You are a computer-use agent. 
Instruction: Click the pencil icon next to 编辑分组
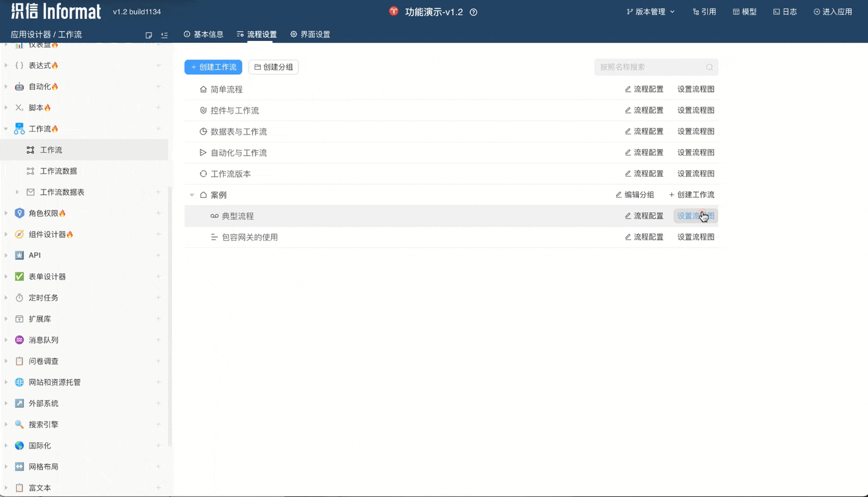pos(619,194)
